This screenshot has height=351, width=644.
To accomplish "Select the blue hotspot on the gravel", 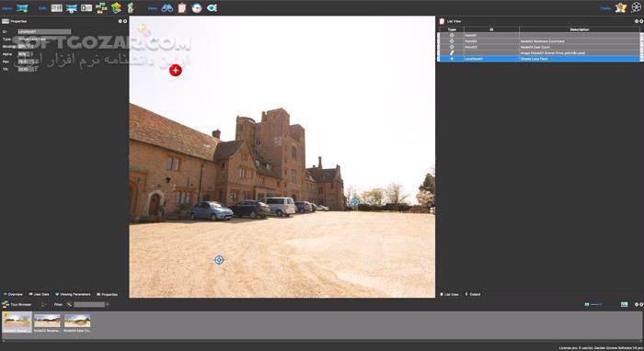I will [219, 259].
